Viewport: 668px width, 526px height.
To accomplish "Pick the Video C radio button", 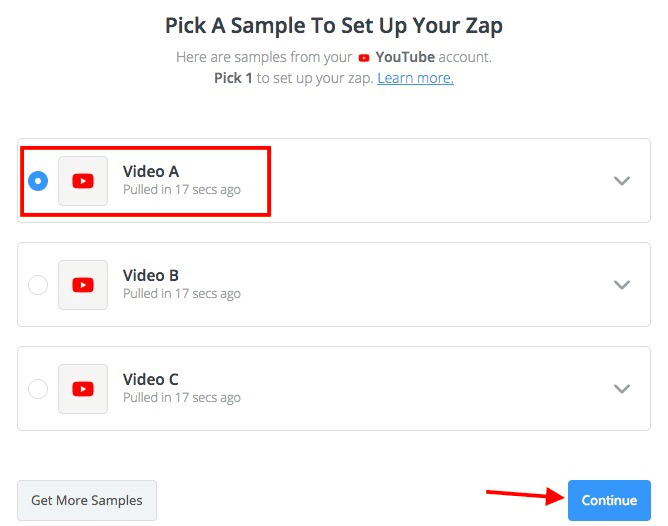I will (38, 389).
